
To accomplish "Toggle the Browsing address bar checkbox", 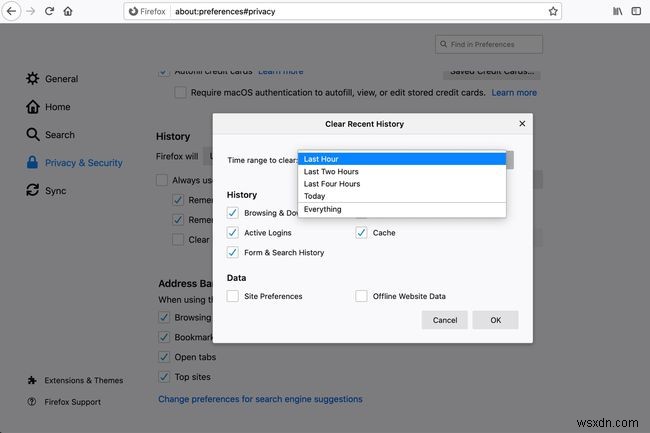I will [x=164, y=317].
